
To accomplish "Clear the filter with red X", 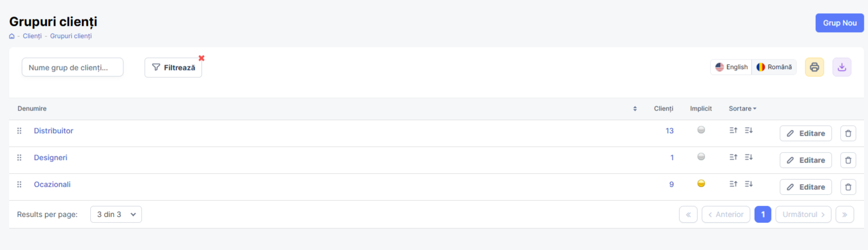I will pos(201,58).
